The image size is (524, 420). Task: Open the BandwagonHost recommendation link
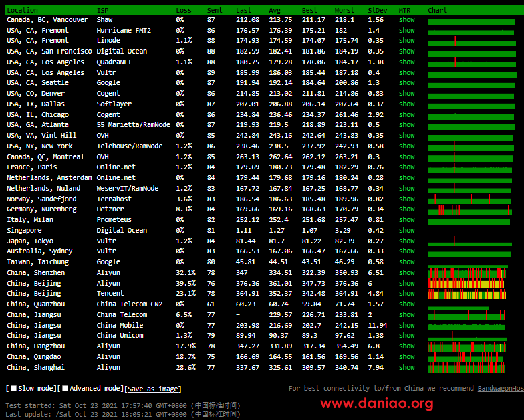coord(501,388)
